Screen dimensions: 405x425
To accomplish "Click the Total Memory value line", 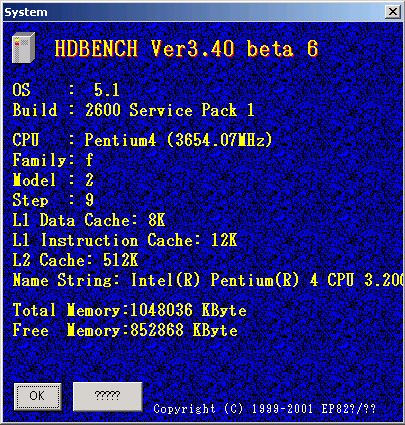I will click(130, 310).
